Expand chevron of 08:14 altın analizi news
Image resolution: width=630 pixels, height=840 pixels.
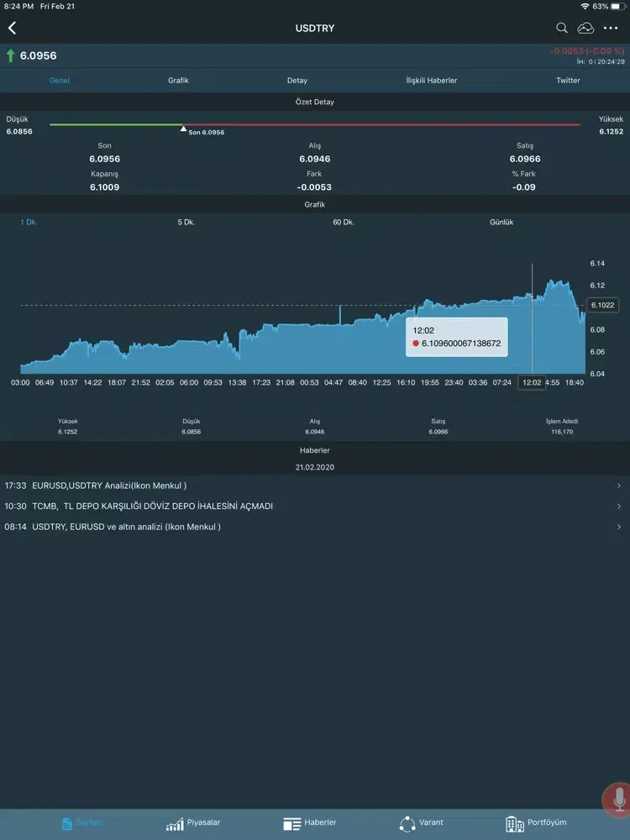(x=619, y=528)
